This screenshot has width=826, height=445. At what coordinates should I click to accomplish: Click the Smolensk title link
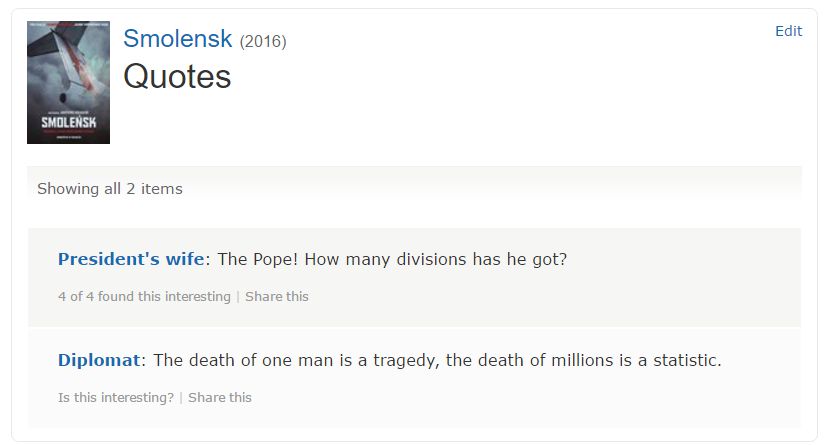point(177,39)
